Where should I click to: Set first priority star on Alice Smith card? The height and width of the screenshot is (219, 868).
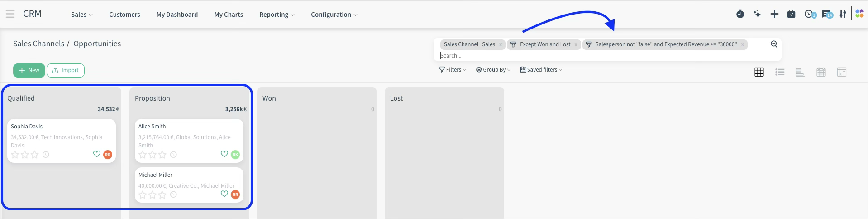(x=143, y=155)
